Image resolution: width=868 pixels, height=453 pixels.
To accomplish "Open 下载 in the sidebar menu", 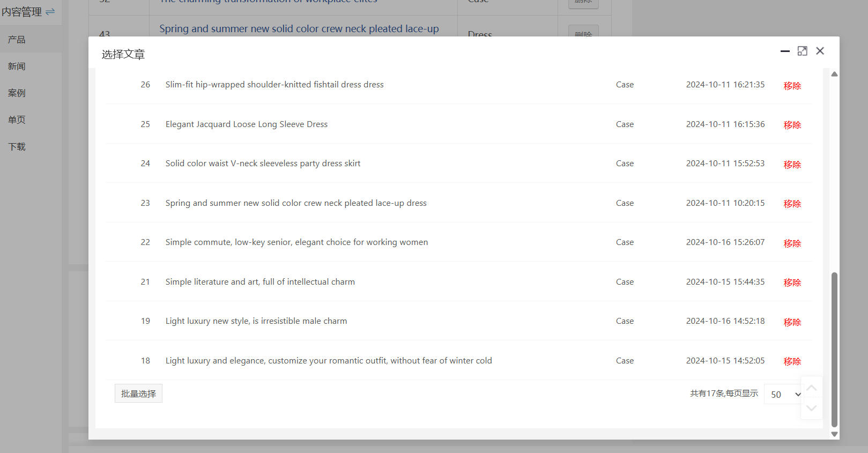I will click(31, 146).
